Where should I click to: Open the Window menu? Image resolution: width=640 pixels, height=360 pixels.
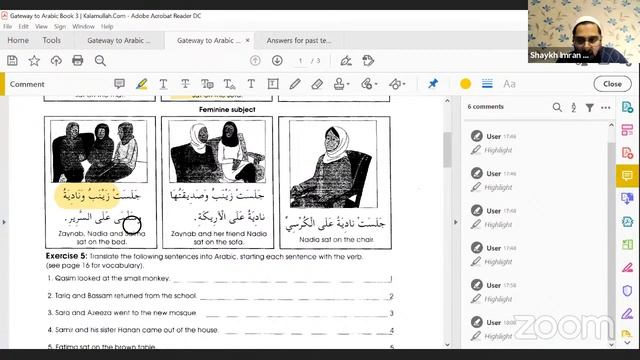pyautogui.click(x=83, y=27)
